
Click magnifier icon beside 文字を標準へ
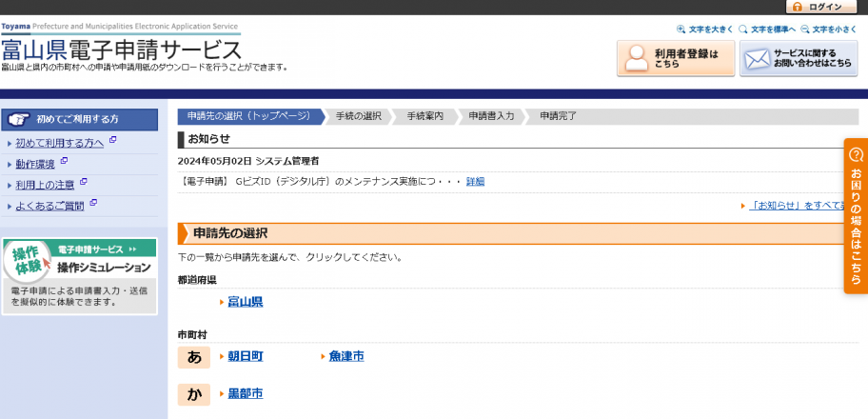click(743, 30)
